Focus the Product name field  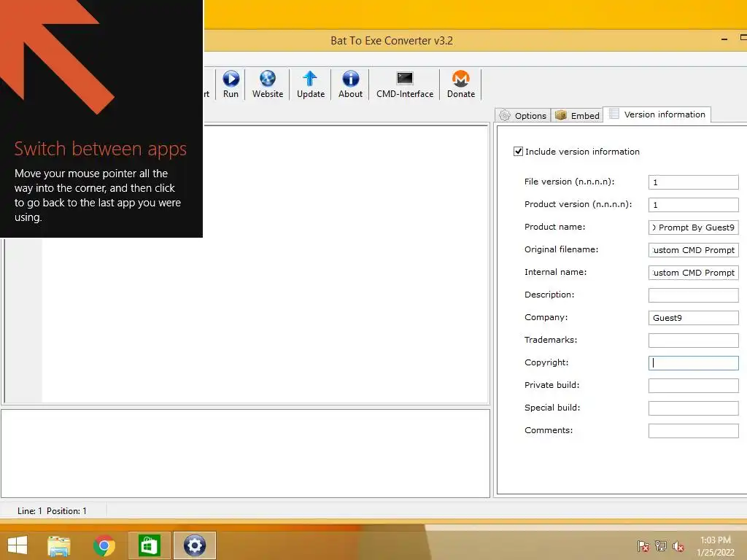pos(693,227)
